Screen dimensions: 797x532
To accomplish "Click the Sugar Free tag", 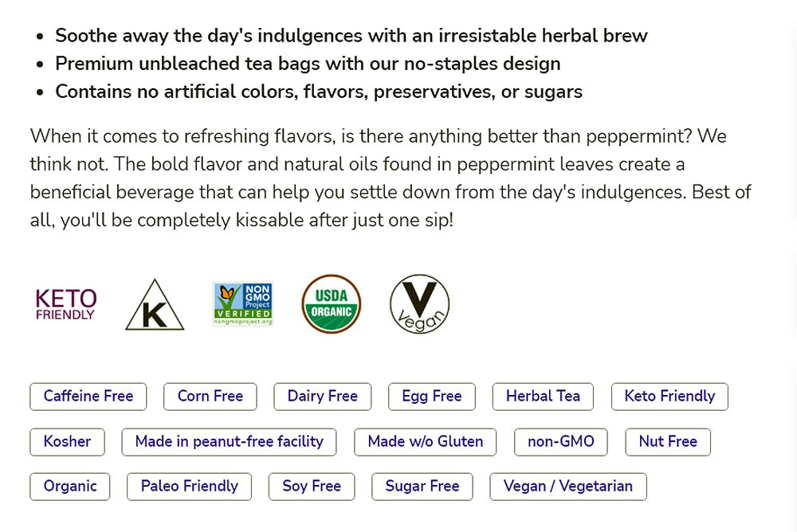I will pos(422,487).
